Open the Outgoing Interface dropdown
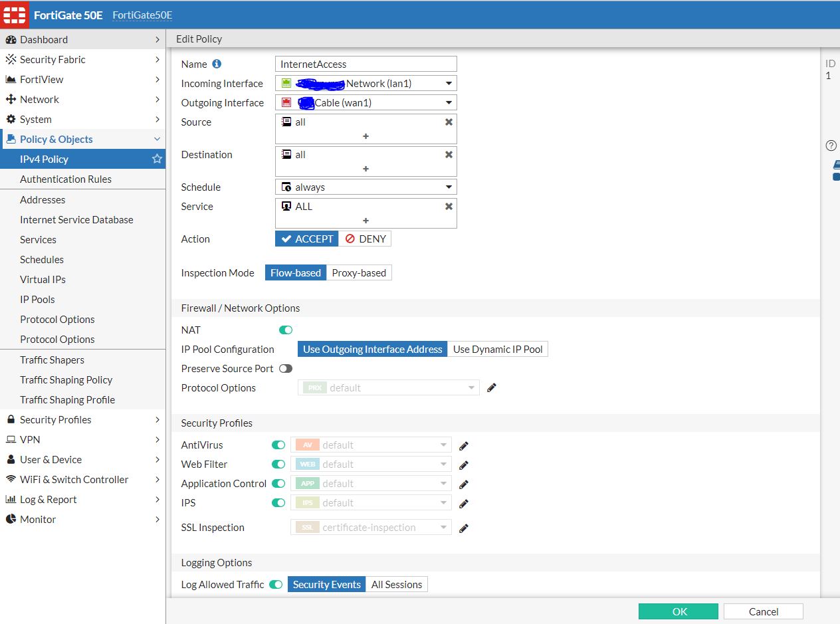The height and width of the screenshot is (624, 840). [366, 102]
